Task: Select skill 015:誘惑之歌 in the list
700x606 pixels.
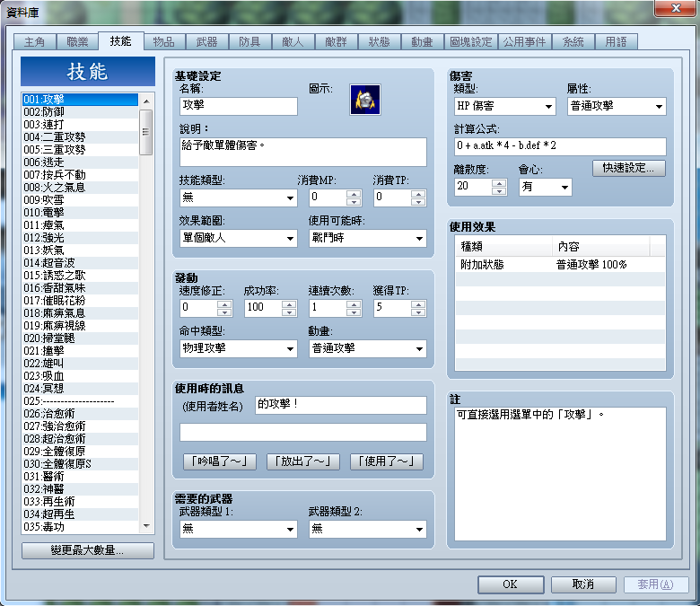Action: 81,275
